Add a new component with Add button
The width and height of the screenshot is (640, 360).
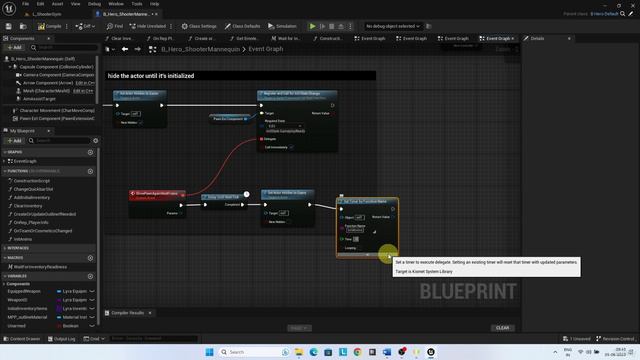point(14,47)
